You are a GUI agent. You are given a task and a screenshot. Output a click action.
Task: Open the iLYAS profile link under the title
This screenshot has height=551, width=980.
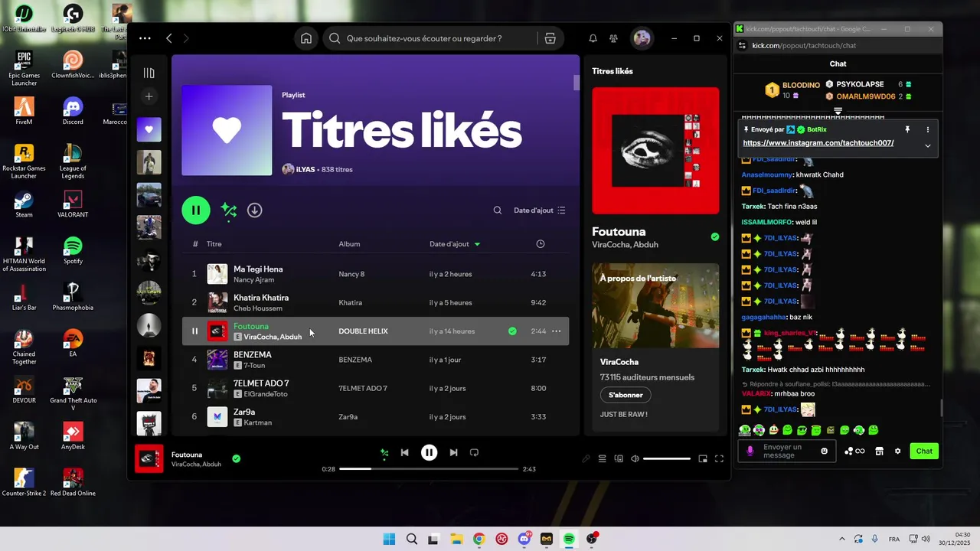305,169
